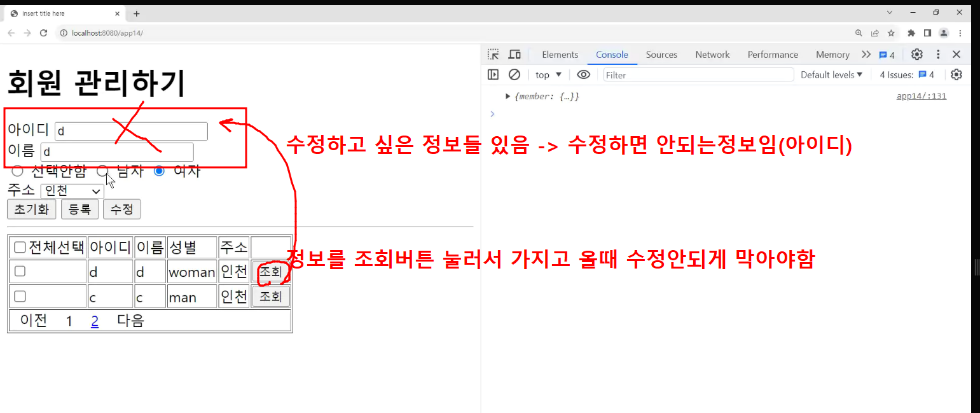
Task: Click the 이름 input field
Action: [x=117, y=152]
